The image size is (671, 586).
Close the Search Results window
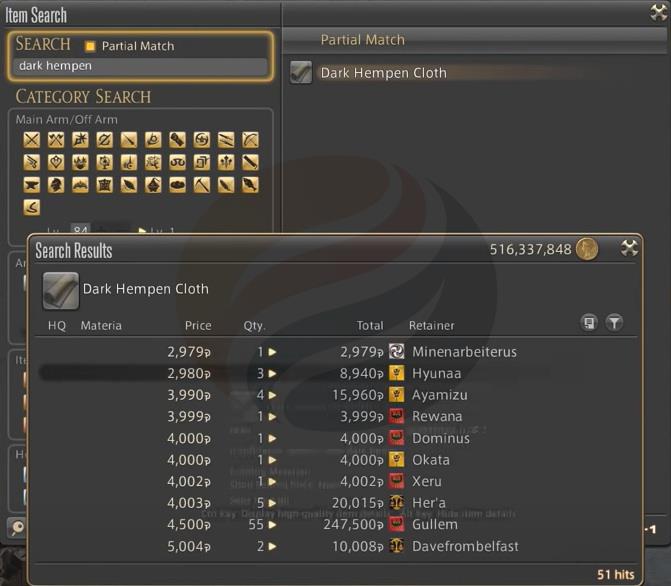(629, 249)
